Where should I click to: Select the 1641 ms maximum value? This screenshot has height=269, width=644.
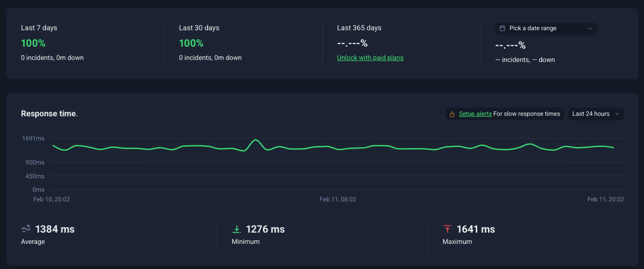476,229
